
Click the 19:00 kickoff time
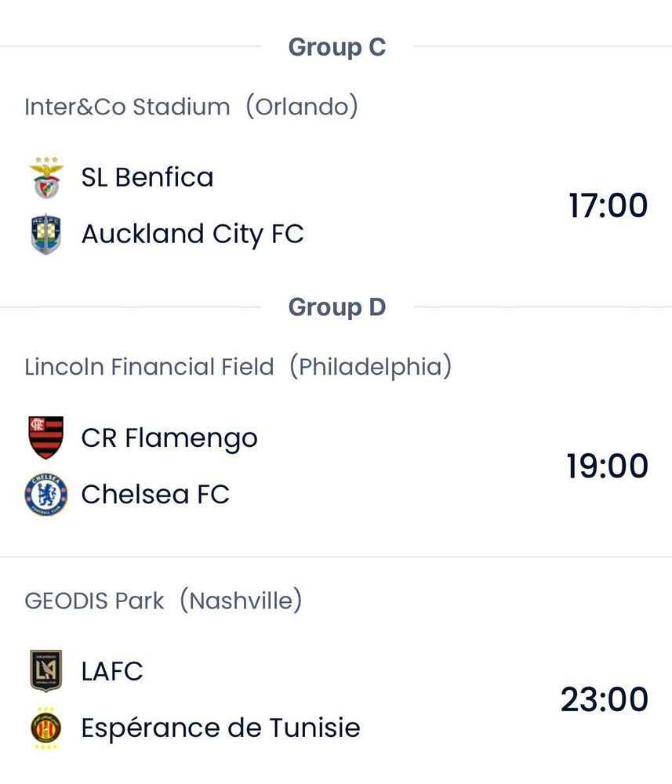coord(608,466)
